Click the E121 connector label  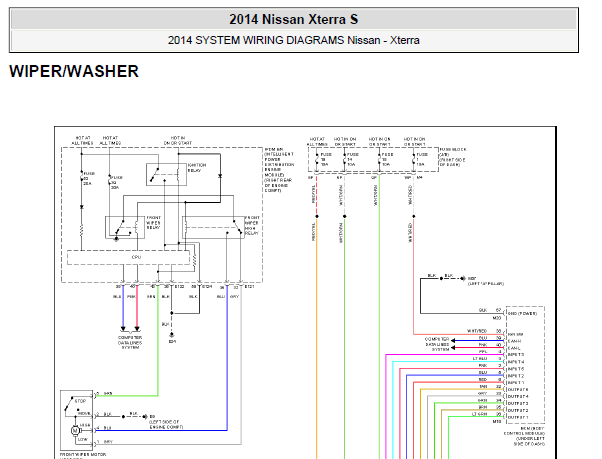pyautogui.click(x=249, y=286)
